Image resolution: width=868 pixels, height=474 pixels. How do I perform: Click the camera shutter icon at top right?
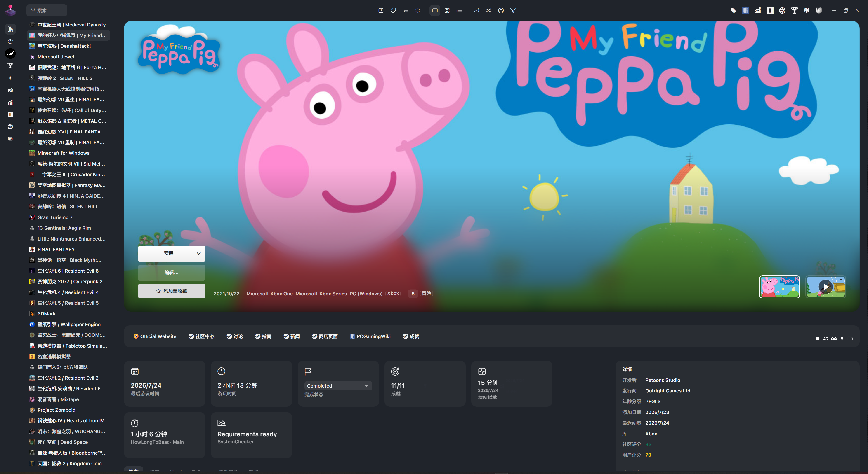782,10
